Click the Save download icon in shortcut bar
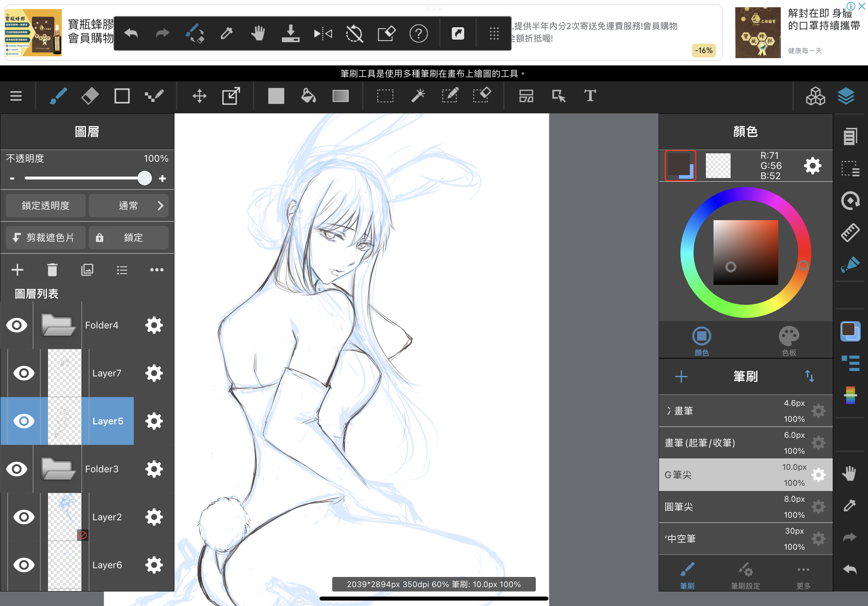The height and width of the screenshot is (606, 868). pyautogui.click(x=290, y=34)
